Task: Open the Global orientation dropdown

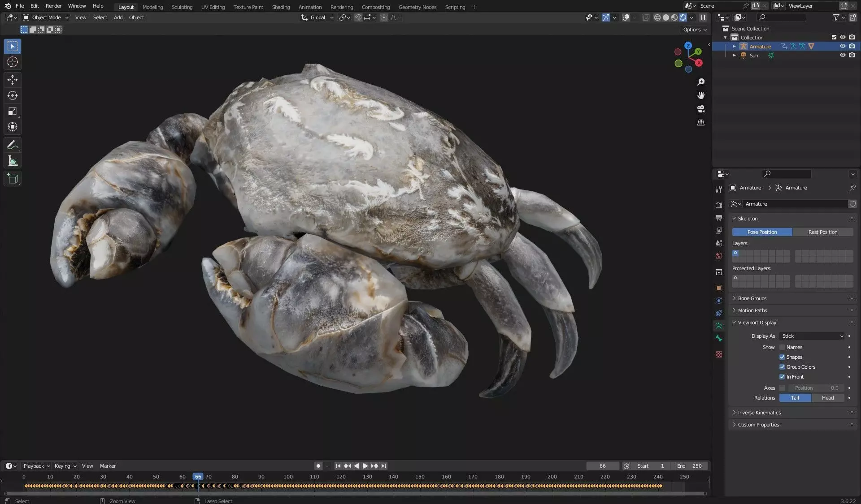Action: (317, 17)
